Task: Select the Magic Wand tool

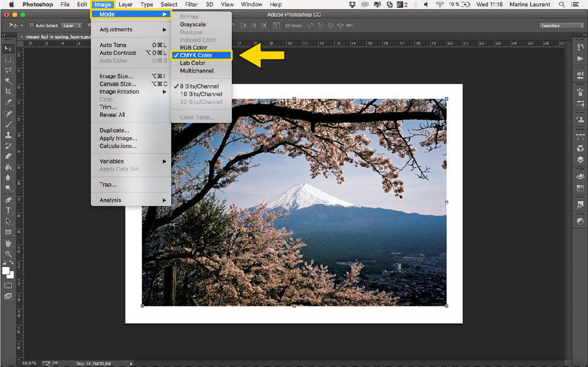Action: (x=8, y=80)
